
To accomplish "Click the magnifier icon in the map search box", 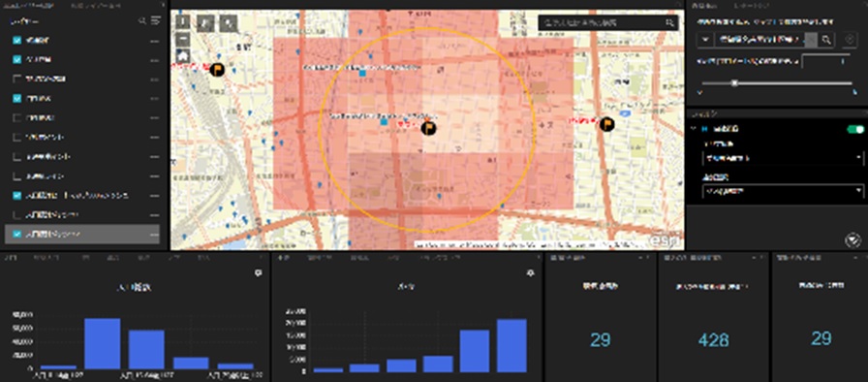I will click(x=669, y=22).
